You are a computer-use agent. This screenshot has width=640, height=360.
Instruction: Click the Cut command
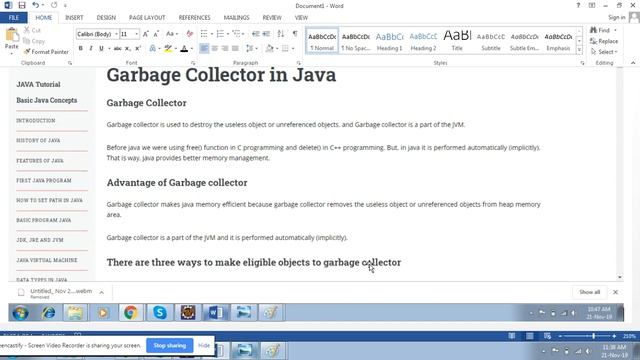[x=32, y=30]
